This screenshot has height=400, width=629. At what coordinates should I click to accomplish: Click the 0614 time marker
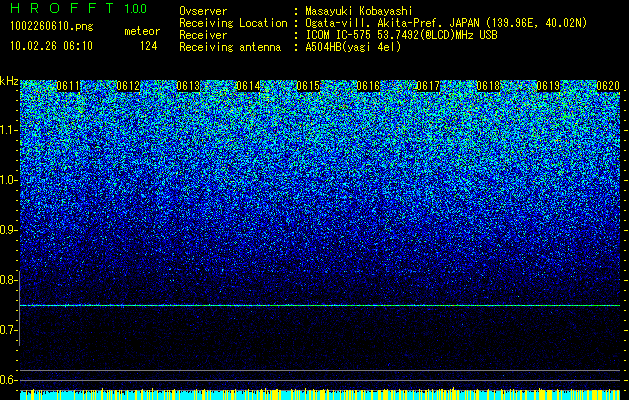(248, 86)
